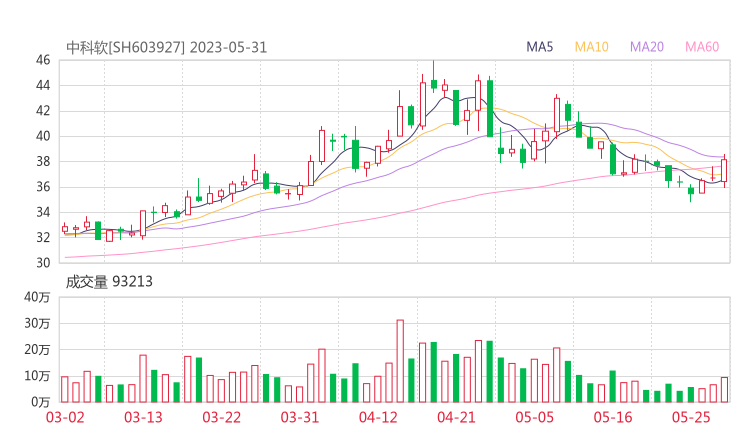Click the MA10 legend label

591,47
